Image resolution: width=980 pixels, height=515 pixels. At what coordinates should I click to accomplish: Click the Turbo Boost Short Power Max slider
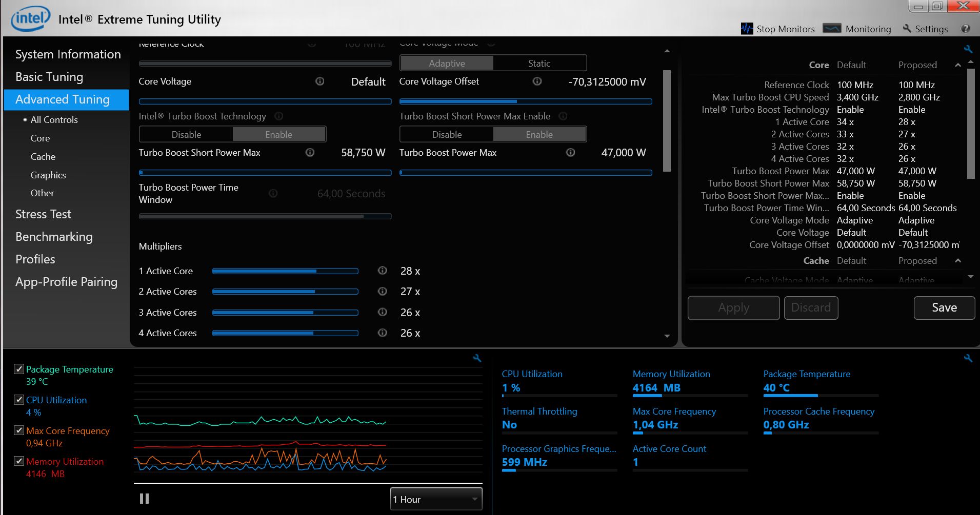[265, 173]
